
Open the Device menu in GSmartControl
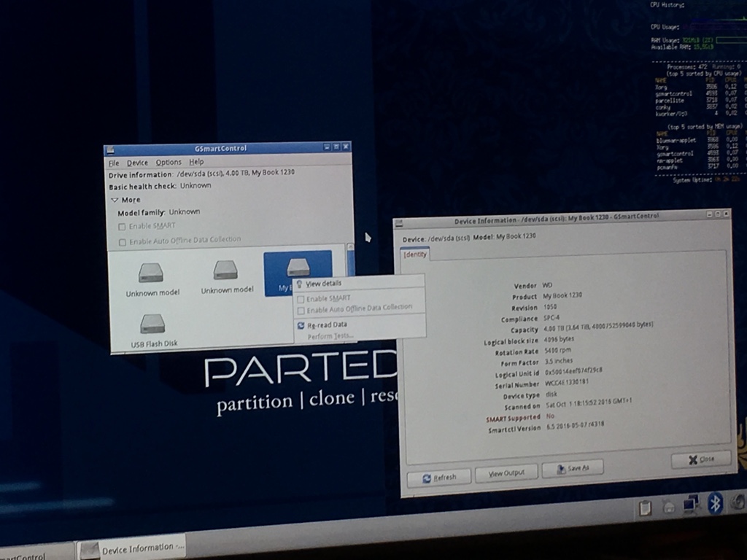137,163
